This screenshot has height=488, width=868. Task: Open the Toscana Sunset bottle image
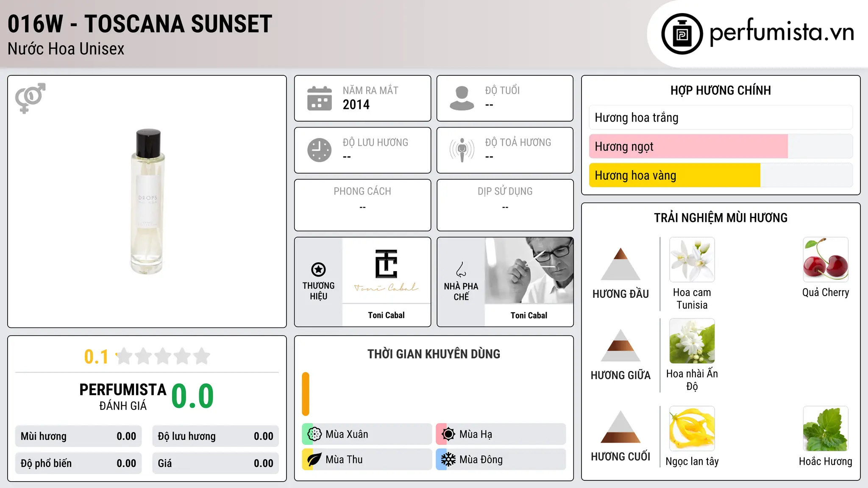click(147, 202)
